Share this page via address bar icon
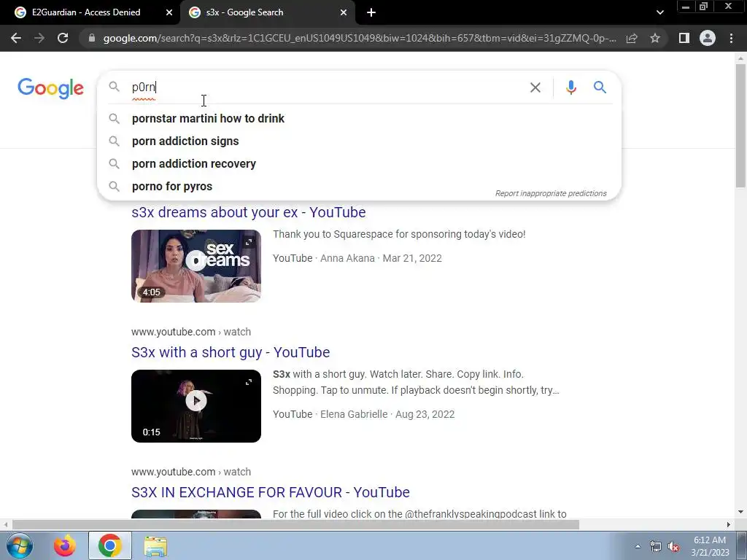747x560 pixels. (632, 38)
